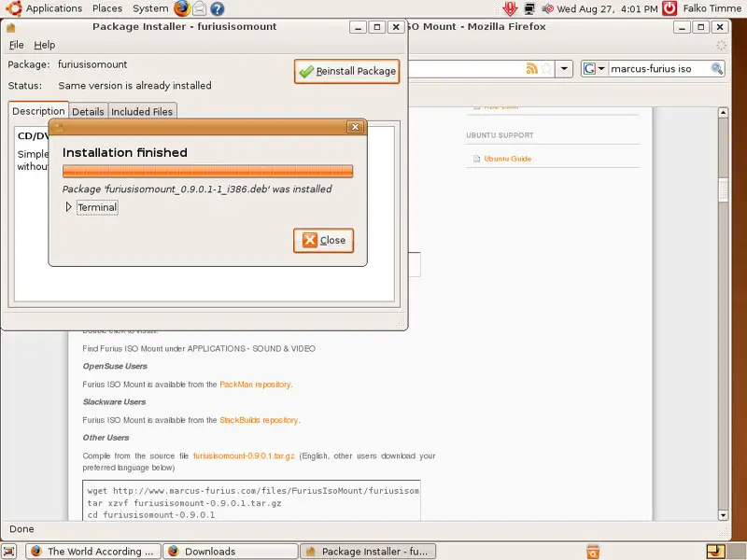Switch to the Downloads taskbar window
747x560 pixels.
click(x=231, y=552)
